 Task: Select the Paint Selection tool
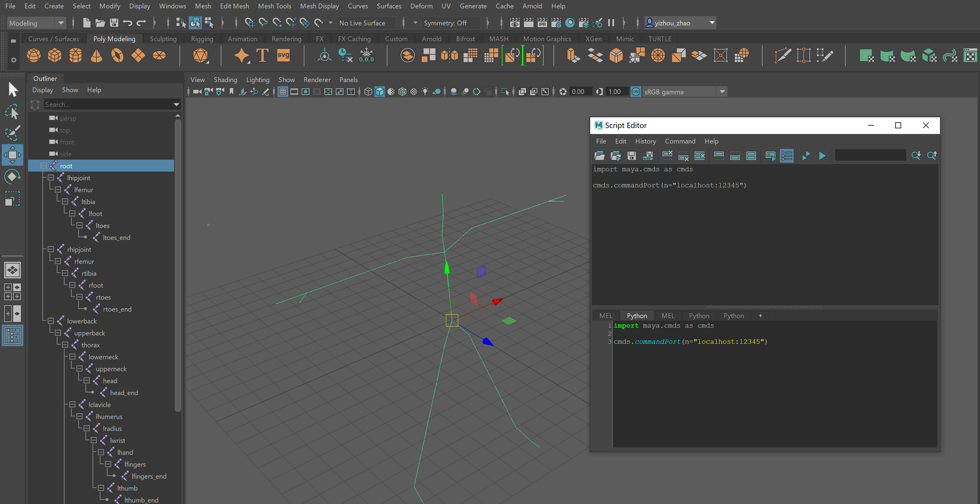pyautogui.click(x=13, y=133)
